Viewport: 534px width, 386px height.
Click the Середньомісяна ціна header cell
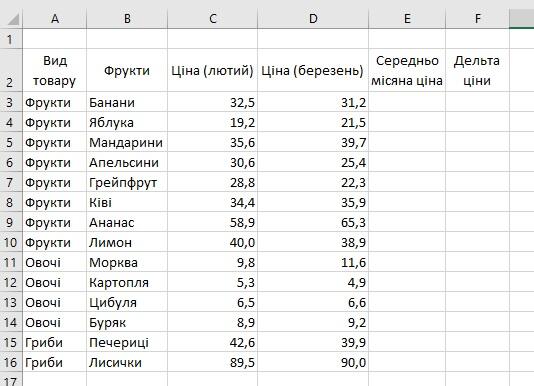click(x=407, y=70)
